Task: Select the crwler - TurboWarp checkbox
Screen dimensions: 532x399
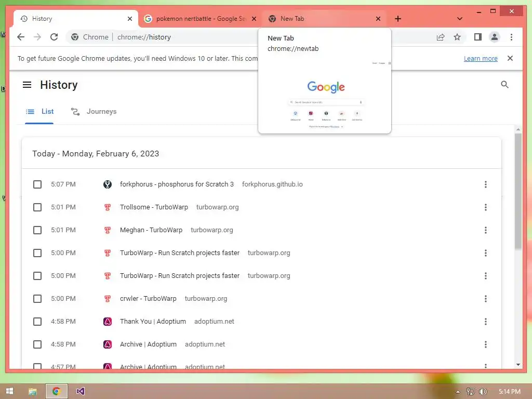Action: coord(37,299)
